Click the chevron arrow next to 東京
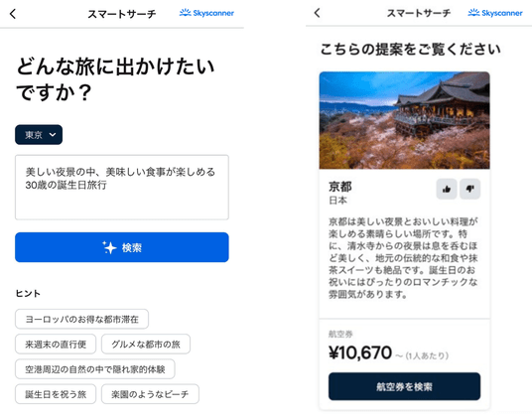532x419 pixels. (x=53, y=135)
